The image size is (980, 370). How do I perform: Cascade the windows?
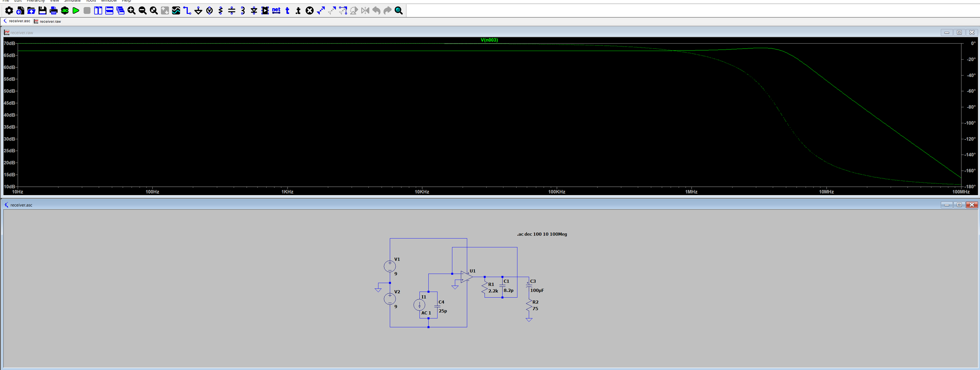[120, 11]
